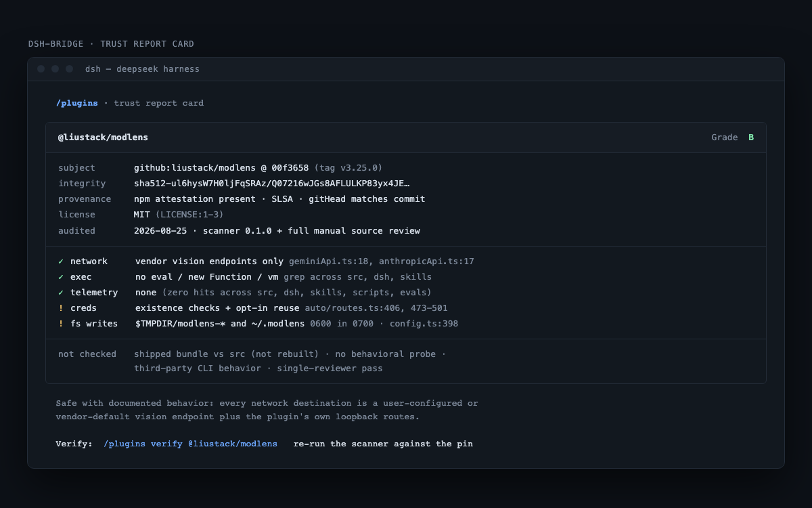812x508 pixels.
Task: Click the MIT license value
Action: (142, 215)
